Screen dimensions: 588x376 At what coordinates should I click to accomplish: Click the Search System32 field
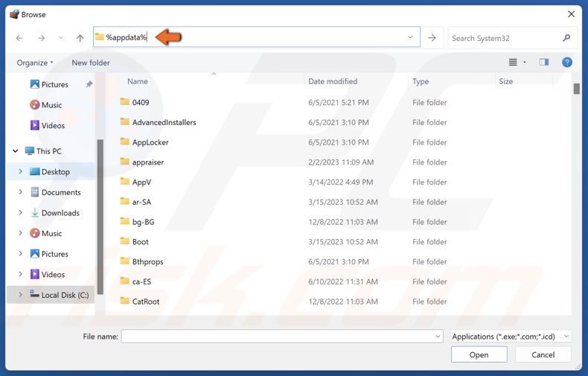tap(512, 38)
